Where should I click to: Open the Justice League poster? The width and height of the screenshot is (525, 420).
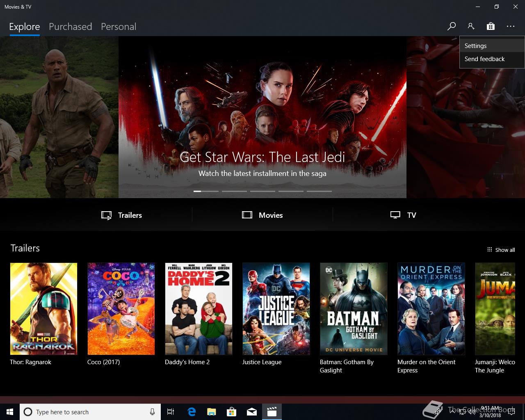tap(276, 309)
